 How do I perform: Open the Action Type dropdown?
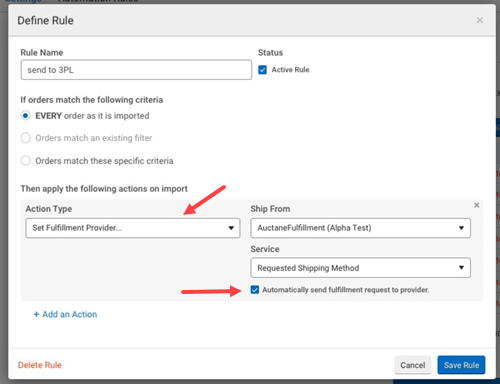point(133,228)
